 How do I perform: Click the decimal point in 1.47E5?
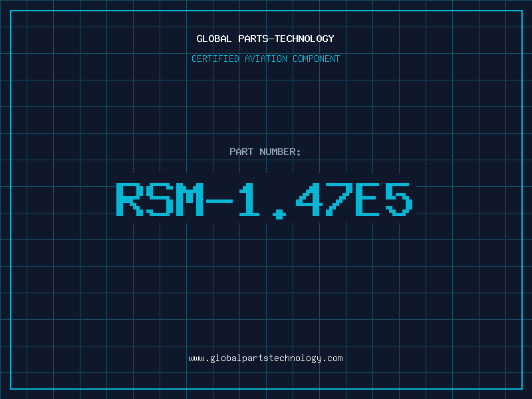click(x=279, y=214)
